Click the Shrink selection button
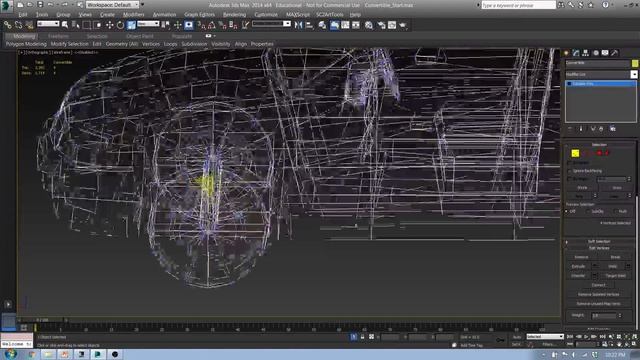 pos(582,188)
